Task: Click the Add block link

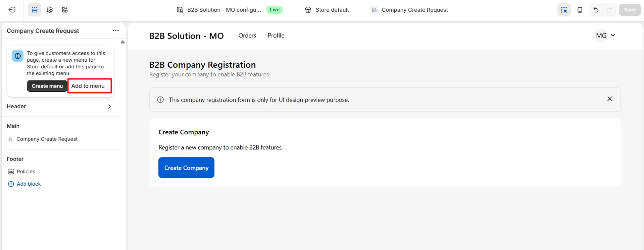Action: point(29,184)
